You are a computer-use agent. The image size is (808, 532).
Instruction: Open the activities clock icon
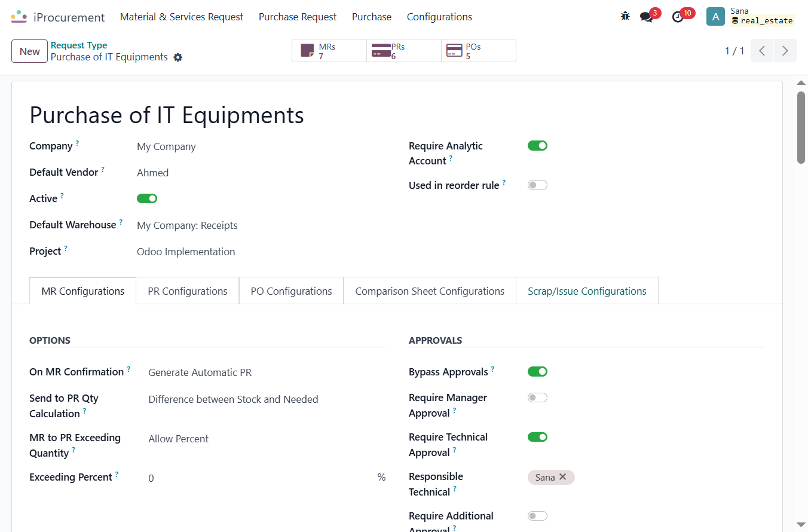click(x=678, y=17)
